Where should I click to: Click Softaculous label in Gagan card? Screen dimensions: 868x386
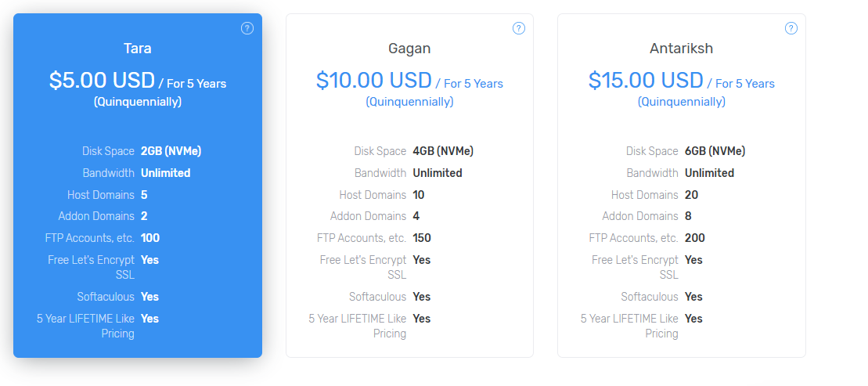pos(377,297)
